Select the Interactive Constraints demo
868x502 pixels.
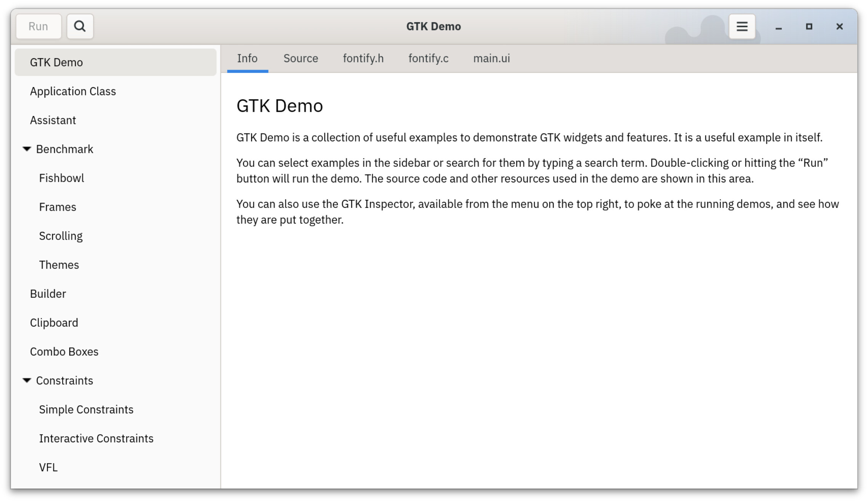pyautogui.click(x=115, y=438)
